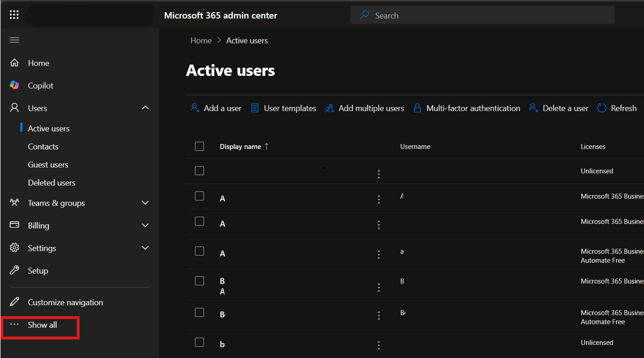Viewport: 644px width, 358px height.
Task: Expand the Settings section chevron
Action: pyautogui.click(x=145, y=248)
